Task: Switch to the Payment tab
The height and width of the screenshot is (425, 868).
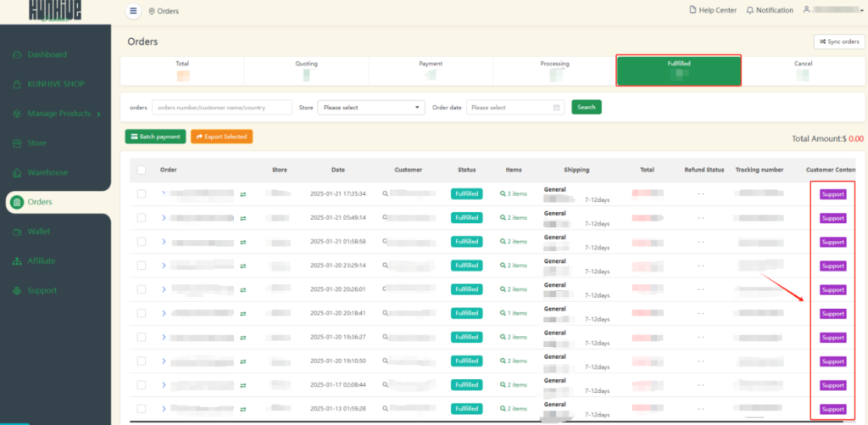Action: [430, 71]
